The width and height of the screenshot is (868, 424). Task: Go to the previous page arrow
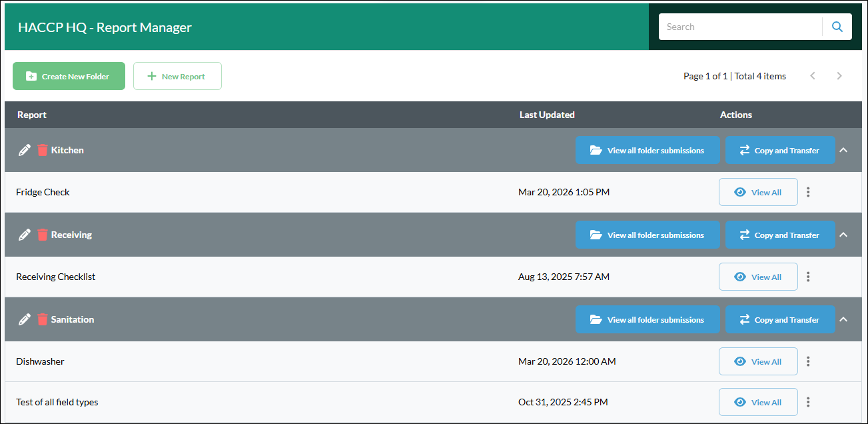tap(813, 76)
